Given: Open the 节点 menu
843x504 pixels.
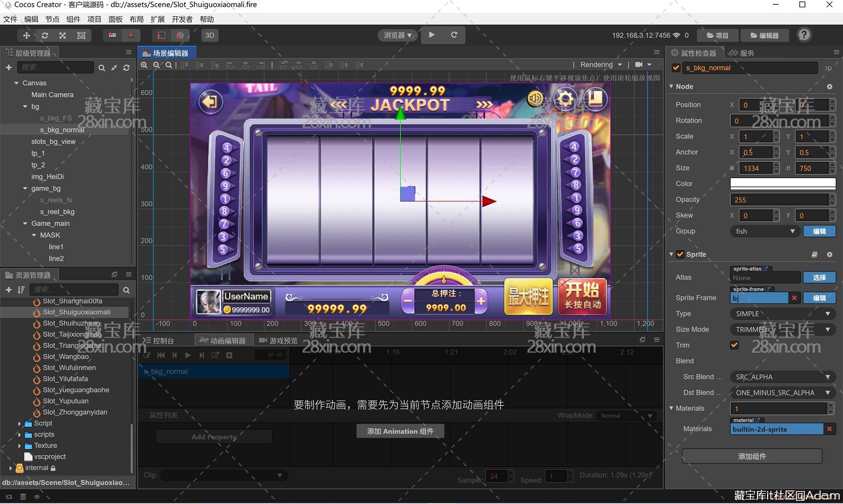Looking at the screenshot, I should [x=52, y=19].
